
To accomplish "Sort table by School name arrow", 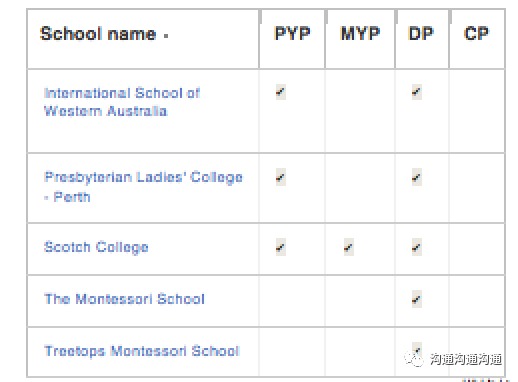I will 166,35.
